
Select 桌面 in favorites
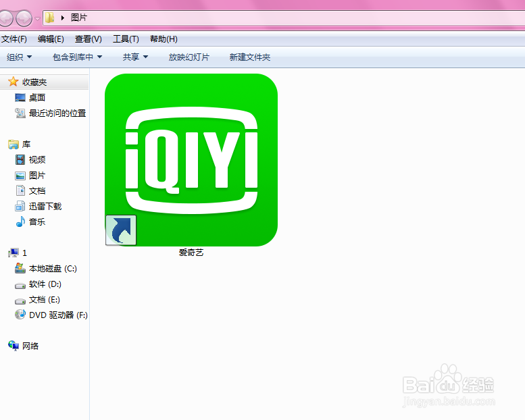(x=37, y=98)
